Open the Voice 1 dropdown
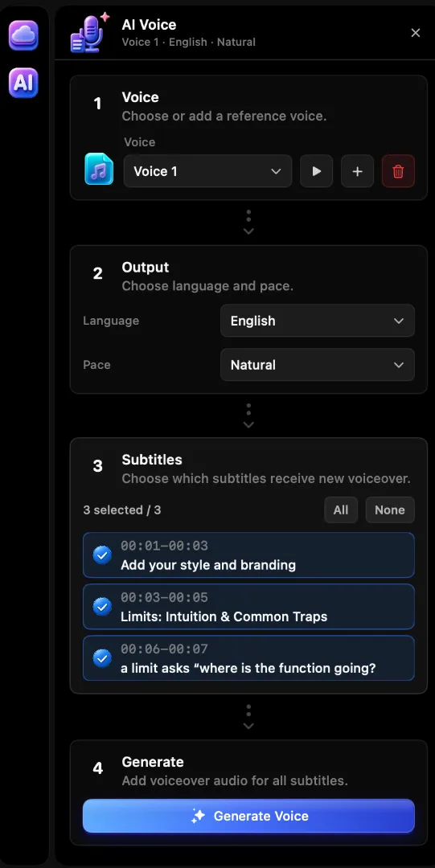Image resolution: width=435 pixels, height=868 pixels. [x=207, y=171]
